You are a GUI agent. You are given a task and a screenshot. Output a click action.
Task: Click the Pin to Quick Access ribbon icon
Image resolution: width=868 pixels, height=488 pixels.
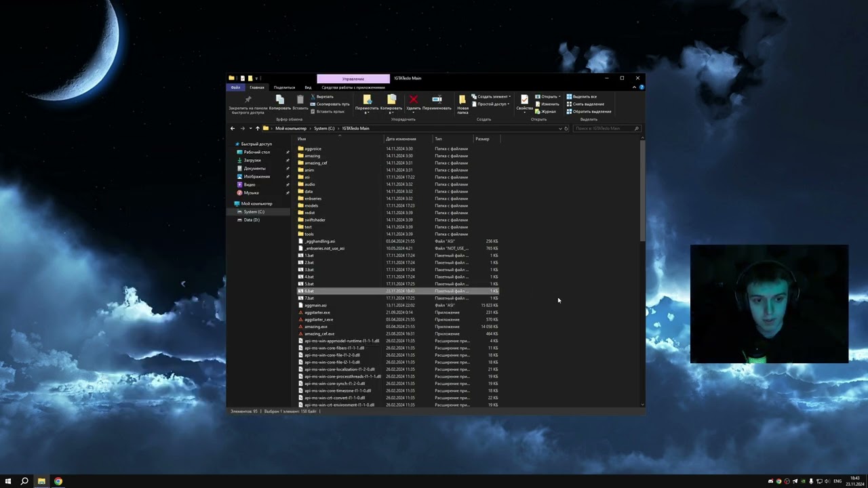point(248,100)
